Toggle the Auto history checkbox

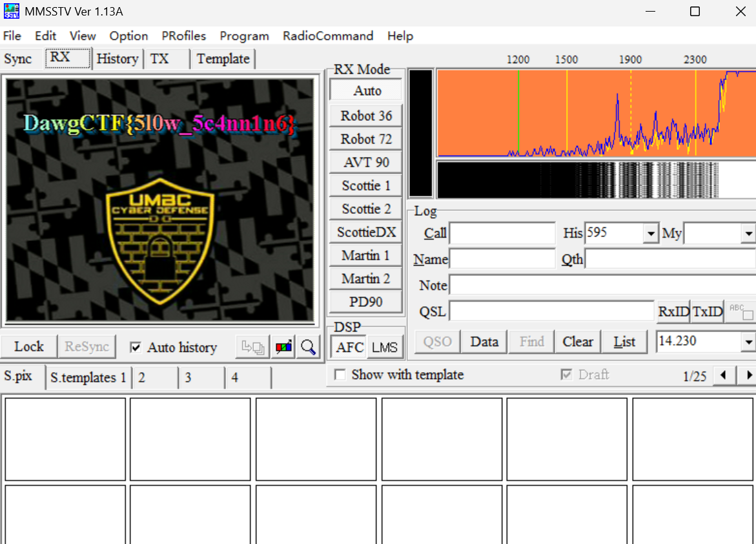click(x=136, y=347)
